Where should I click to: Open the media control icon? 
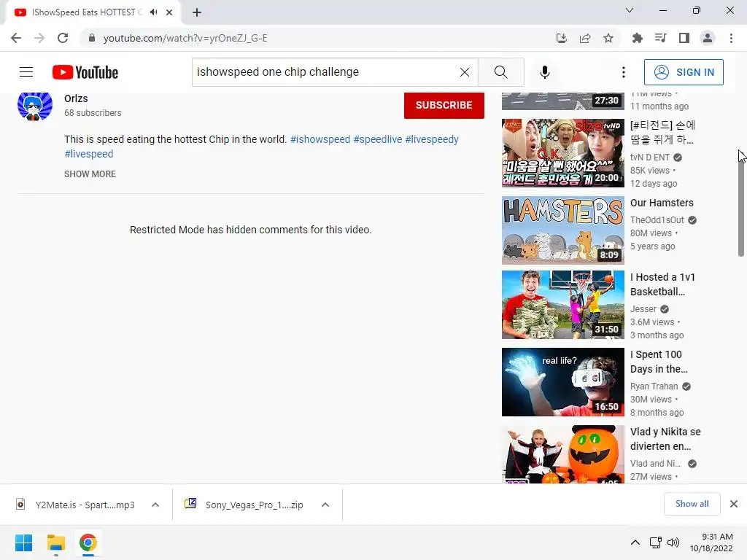tap(661, 38)
